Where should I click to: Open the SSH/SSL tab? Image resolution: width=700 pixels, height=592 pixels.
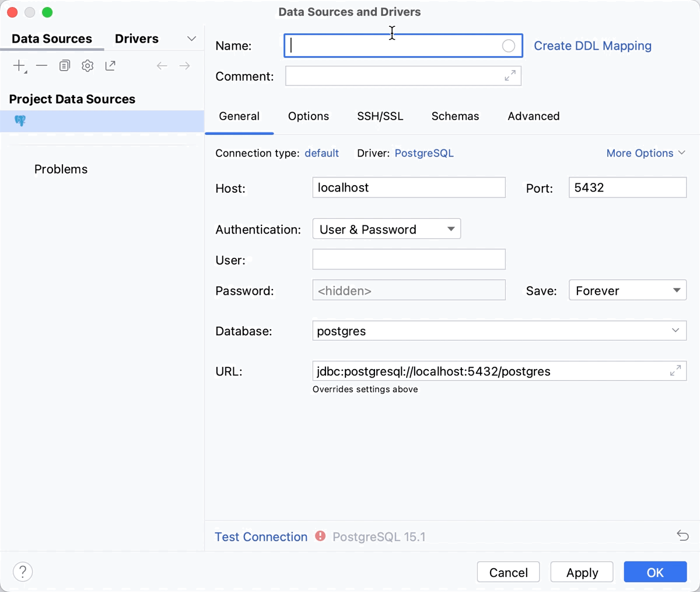click(x=380, y=116)
